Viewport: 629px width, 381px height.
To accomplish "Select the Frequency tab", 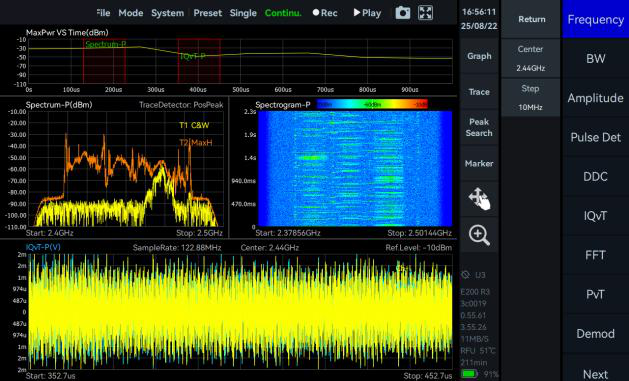I will [x=595, y=19].
